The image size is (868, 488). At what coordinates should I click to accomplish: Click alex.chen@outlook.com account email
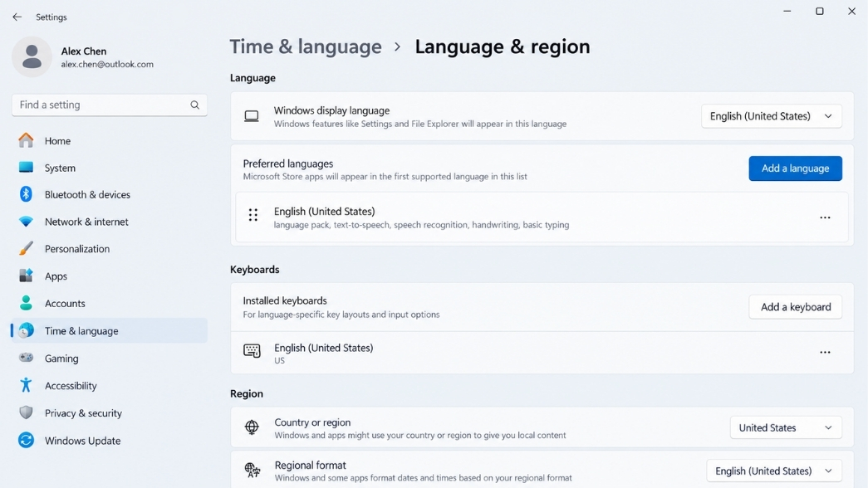click(x=107, y=64)
